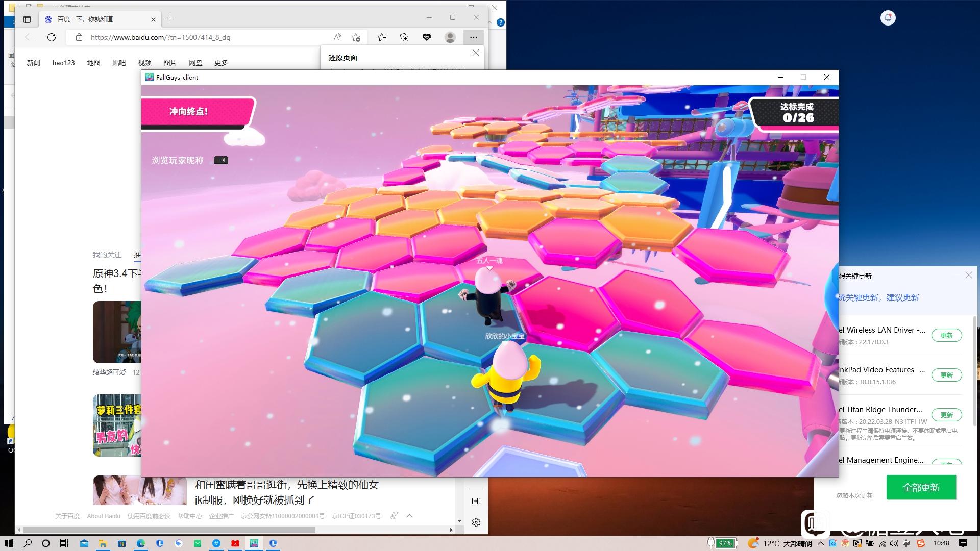Image resolution: width=980 pixels, height=551 pixels.
Task: Open Collections icon in Edge toolbar
Action: tap(404, 37)
